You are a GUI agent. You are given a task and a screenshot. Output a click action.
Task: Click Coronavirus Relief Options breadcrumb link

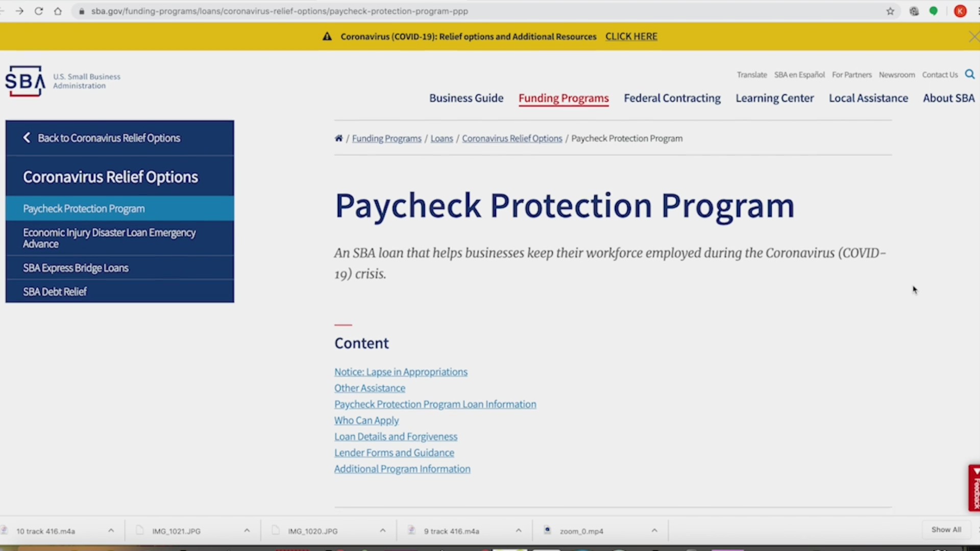[x=512, y=139]
